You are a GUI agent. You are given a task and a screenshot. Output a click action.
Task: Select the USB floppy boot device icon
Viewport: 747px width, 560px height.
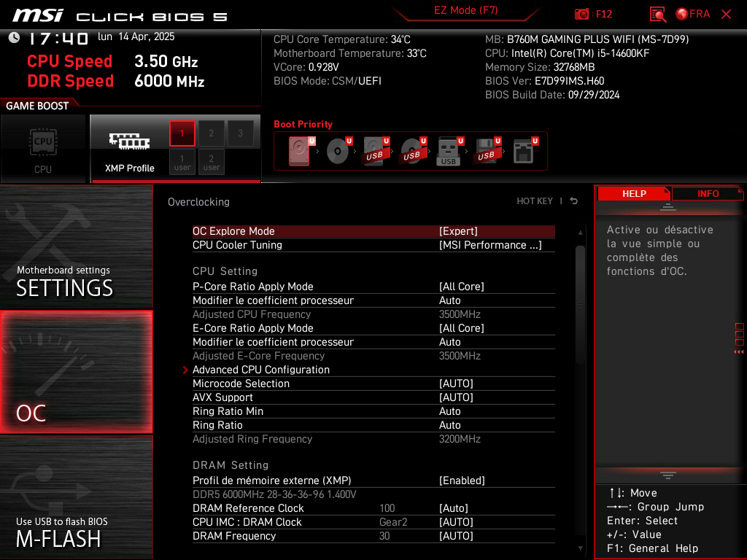click(487, 151)
